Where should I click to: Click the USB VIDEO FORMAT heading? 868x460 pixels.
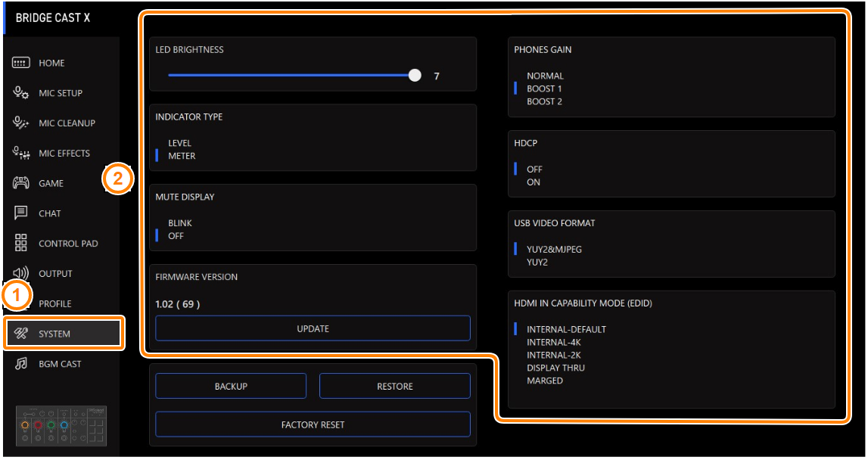pos(554,223)
